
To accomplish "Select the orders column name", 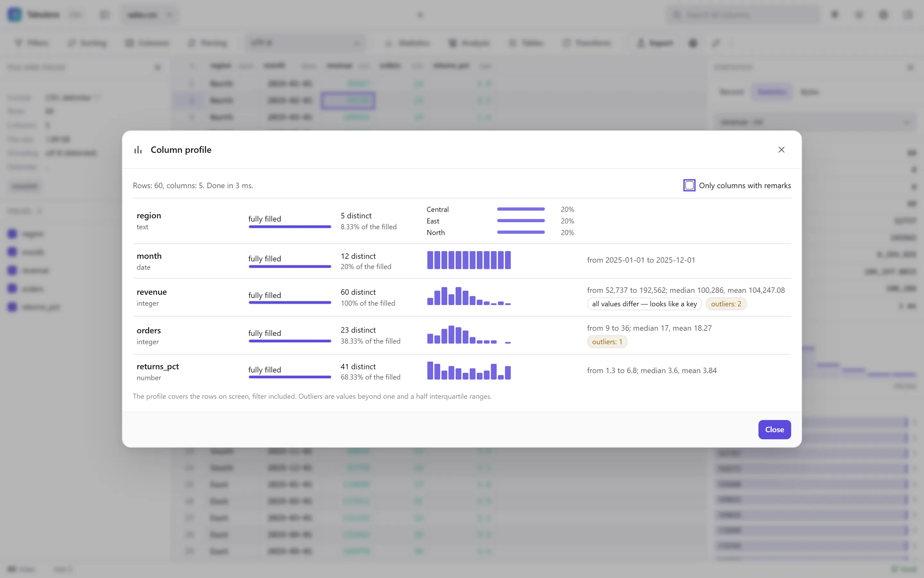I will (x=149, y=330).
